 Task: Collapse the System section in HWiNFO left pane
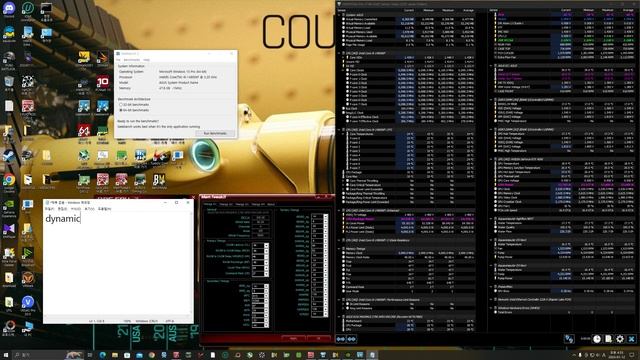click(338, 15)
